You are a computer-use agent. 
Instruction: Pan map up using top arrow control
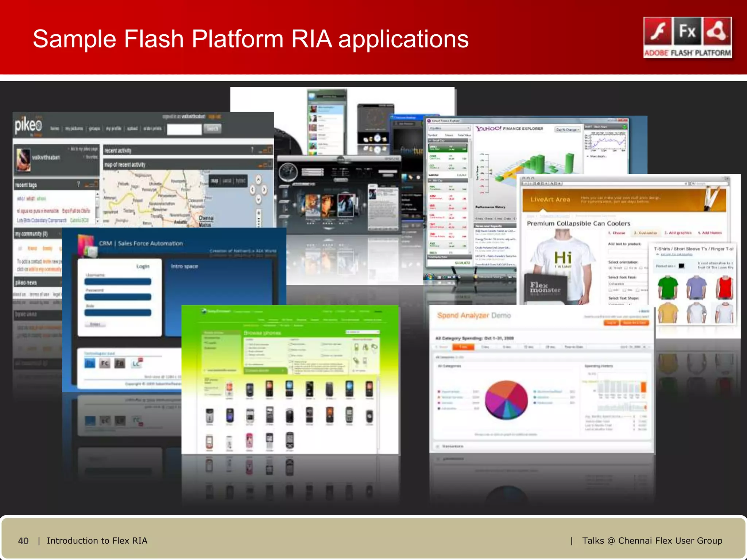click(258, 180)
